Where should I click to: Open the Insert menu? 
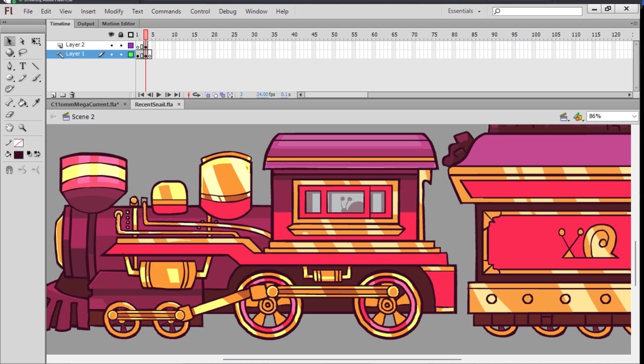[x=88, y=11]
